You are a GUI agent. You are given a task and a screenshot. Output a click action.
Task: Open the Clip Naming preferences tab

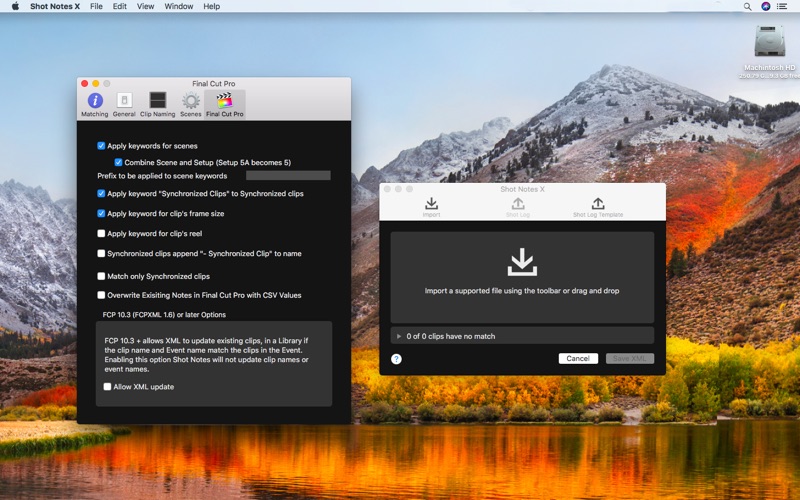click(x=158, y=105)
